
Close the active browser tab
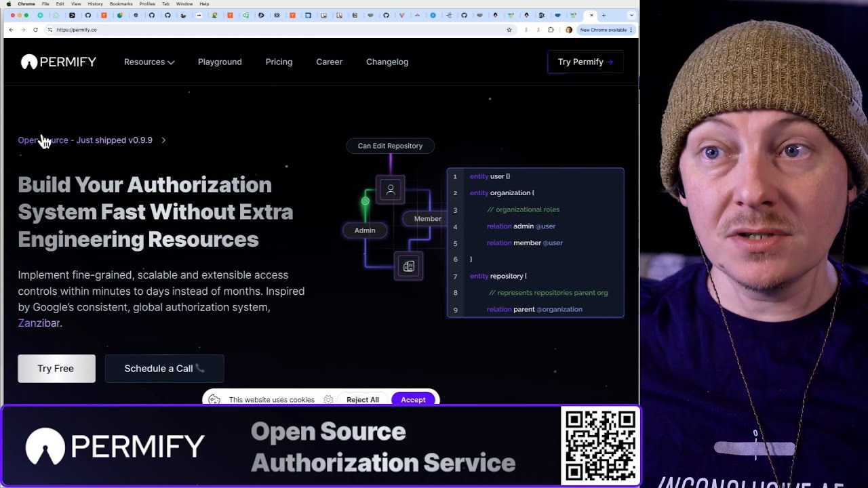pos(591,15)
